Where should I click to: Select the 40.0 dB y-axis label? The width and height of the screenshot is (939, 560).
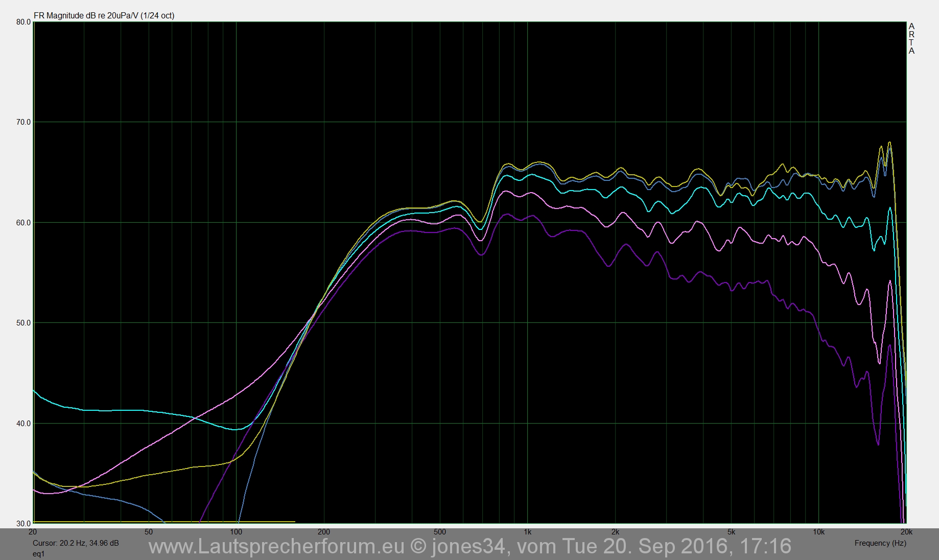tap(24, 424)
